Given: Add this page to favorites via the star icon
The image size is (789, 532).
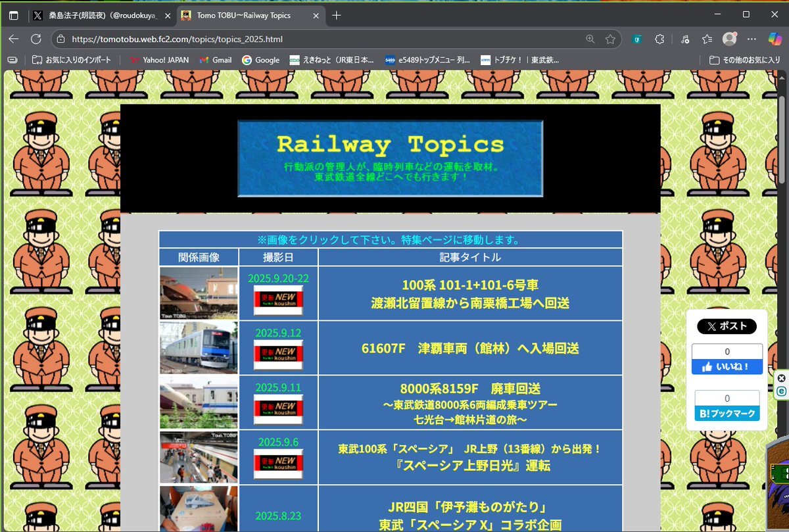Looking at the screenshot, I should tap(610, 39).
